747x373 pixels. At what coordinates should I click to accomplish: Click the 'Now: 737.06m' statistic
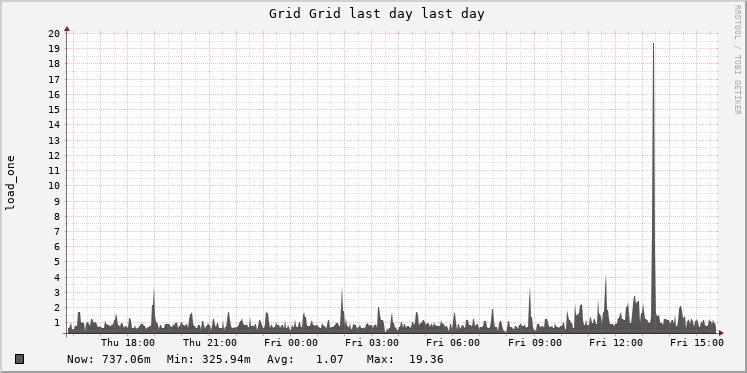pyautogui.click(x=109, y=359)
